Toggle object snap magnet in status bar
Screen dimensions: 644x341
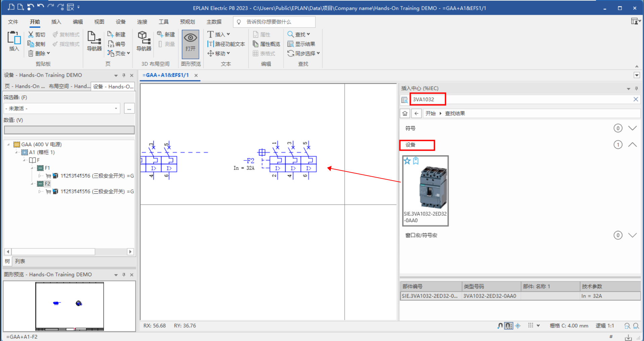(500, 326)
